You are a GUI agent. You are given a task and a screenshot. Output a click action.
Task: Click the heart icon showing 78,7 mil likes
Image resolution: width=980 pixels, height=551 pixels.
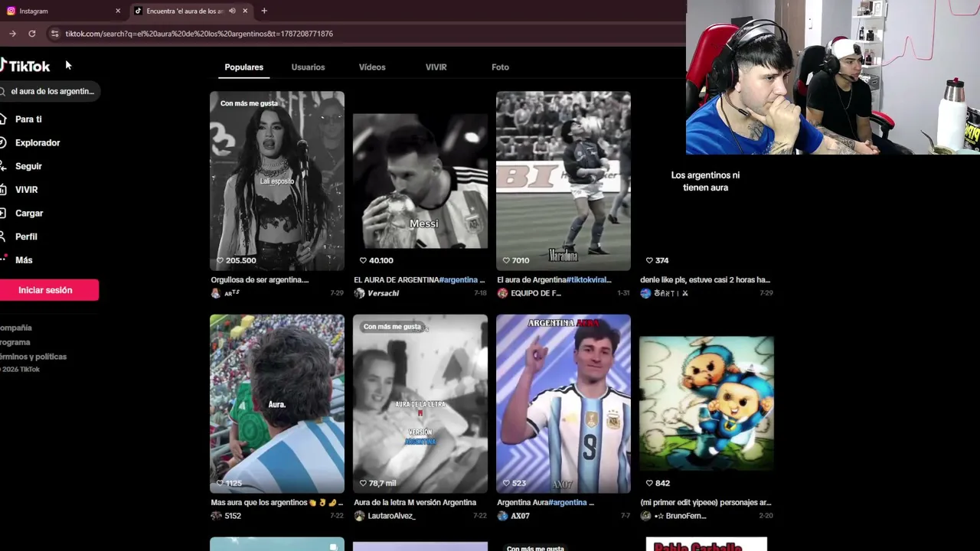pos(363,483)
